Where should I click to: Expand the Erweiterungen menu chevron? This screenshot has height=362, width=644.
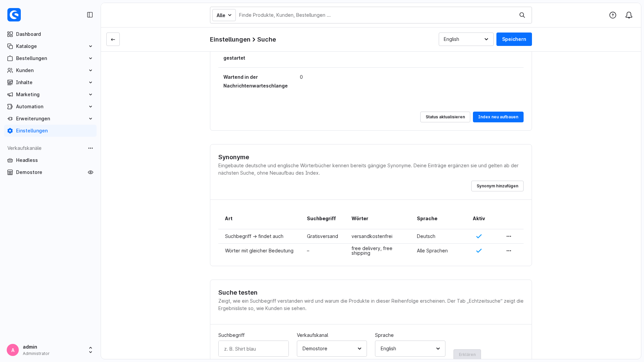pyautogui.click(x=91, y=119)
